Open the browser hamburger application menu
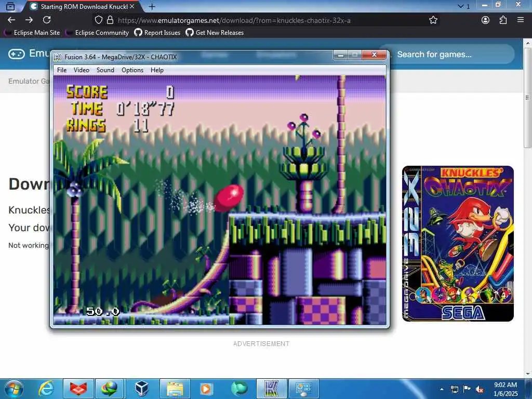532x399 pixels. tap(521, 20)
